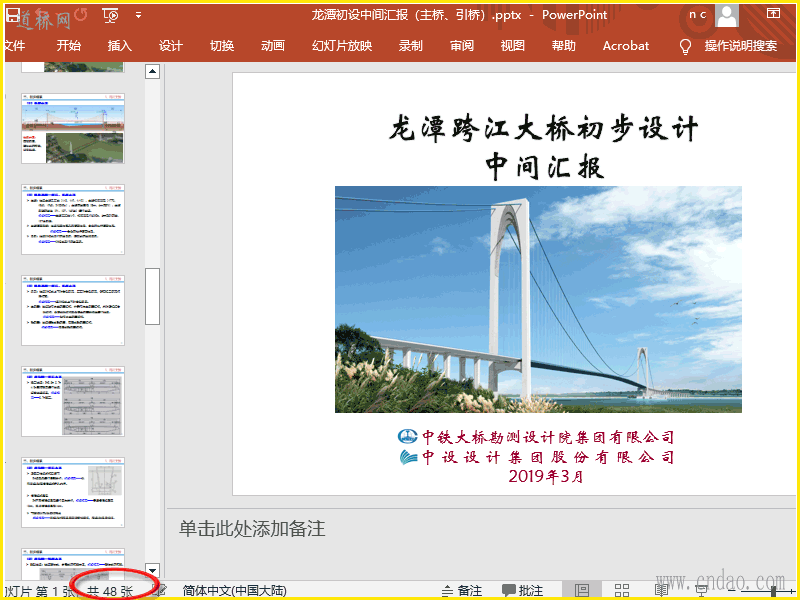This screenshot has width=800, height=600.
Task: Start slideshow from beginning icon in title bar
Action: (110, 16)
